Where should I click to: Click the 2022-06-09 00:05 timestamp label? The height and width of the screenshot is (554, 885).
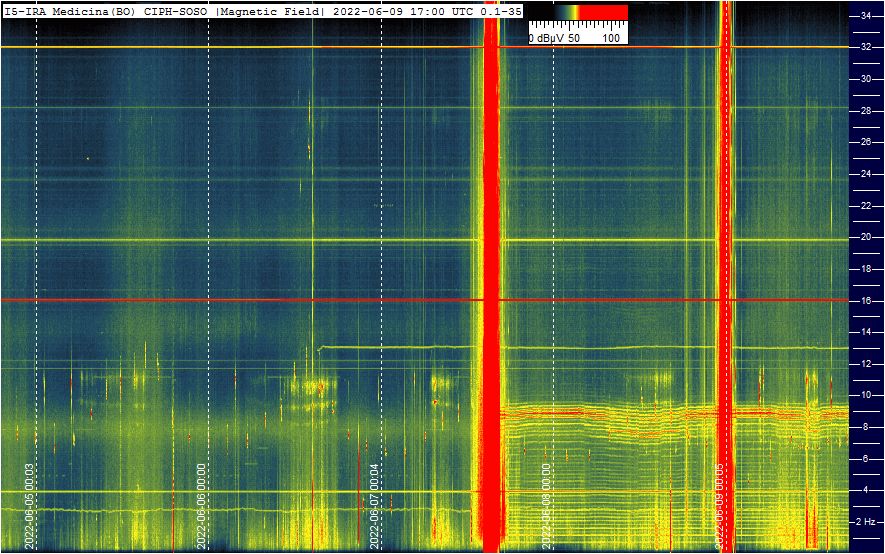tap(720, 504)
